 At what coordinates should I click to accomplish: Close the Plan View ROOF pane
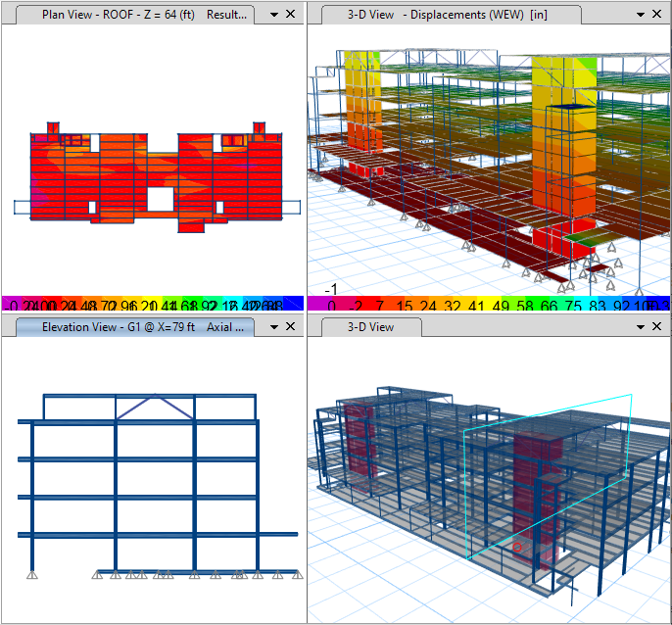292,16
